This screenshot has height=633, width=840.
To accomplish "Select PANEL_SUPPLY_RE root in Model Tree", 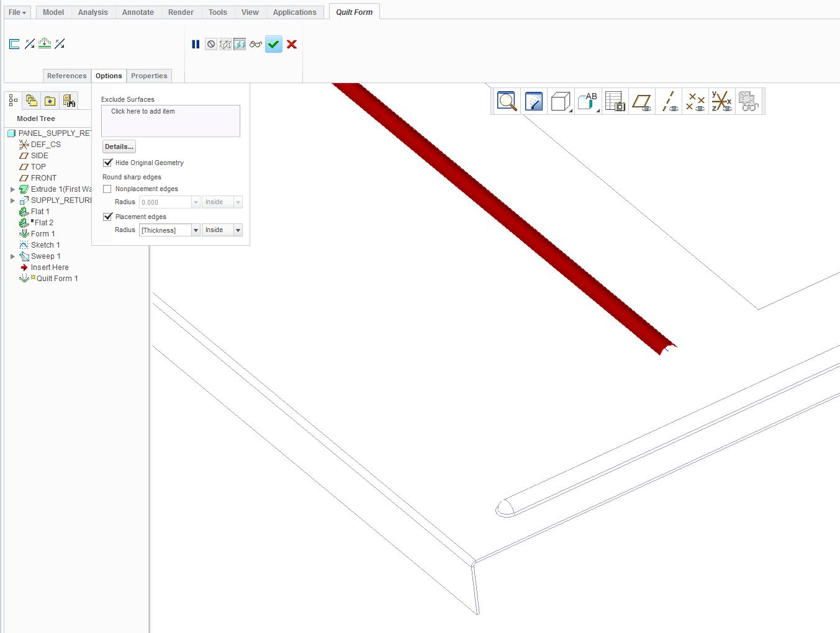I will (50, 133).
